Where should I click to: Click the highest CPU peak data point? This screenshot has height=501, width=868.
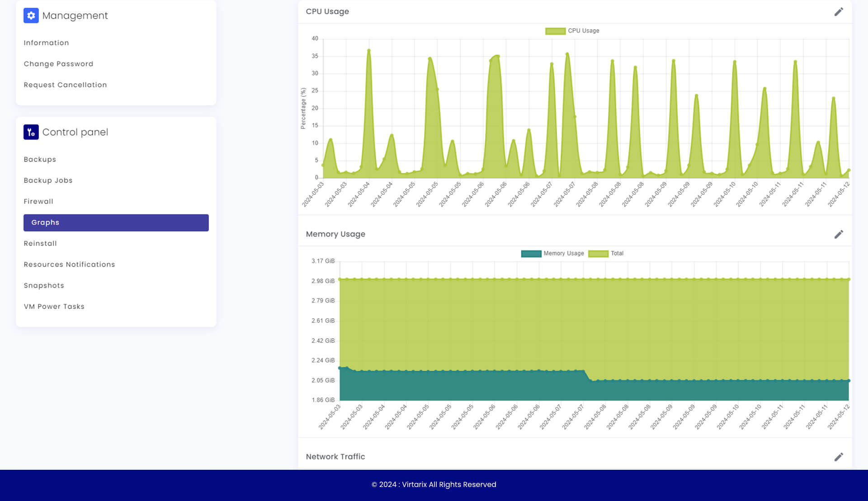369,50
